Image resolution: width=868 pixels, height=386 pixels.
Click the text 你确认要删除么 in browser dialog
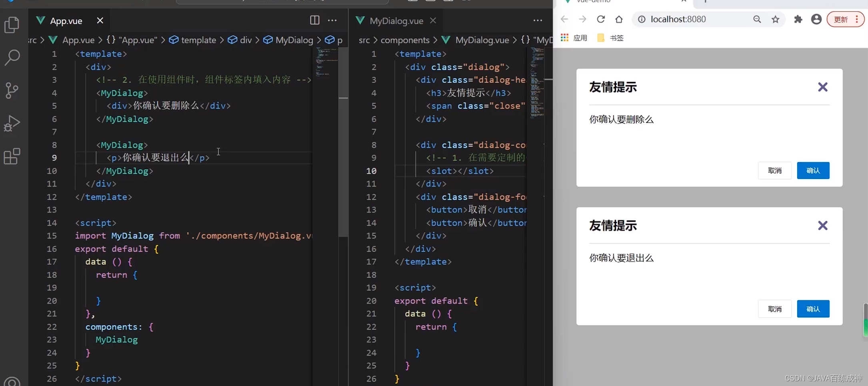(621, 119)
